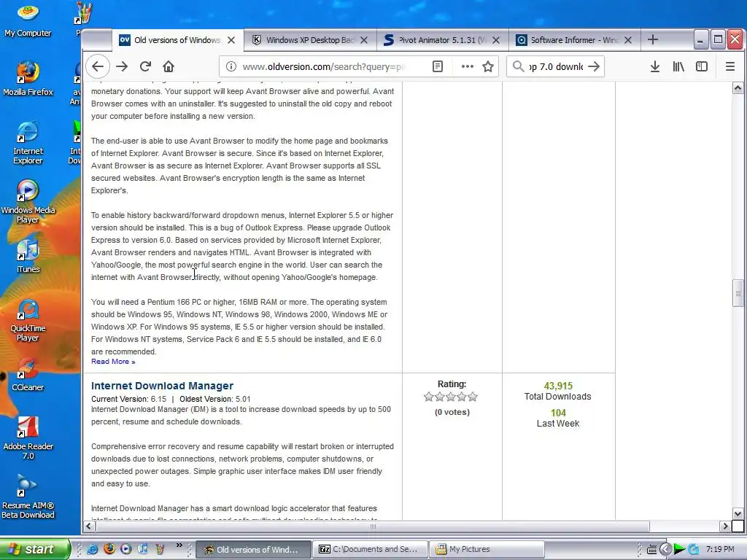Close the Windows XP Desktop Backgrounds tab
This screenshot has height=560, width=747.
click(x=364, y=41)
